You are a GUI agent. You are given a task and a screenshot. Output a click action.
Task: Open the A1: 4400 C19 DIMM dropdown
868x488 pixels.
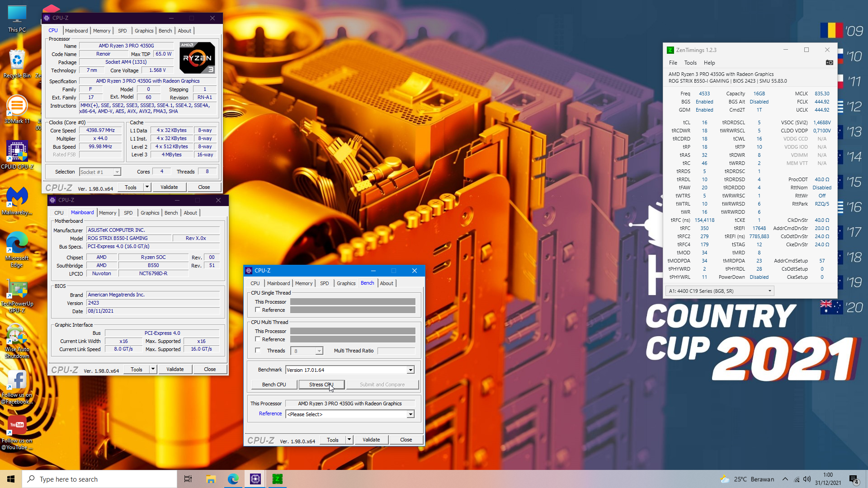(720, 291)
